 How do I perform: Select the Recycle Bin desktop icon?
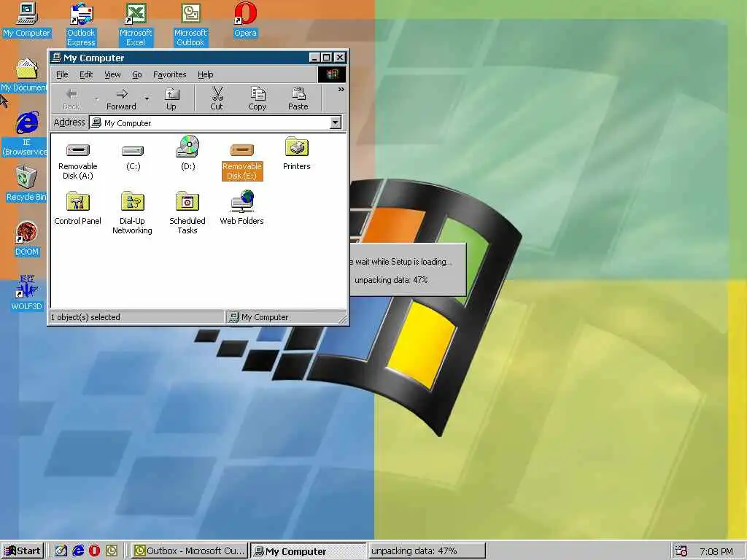click(x=26, y=184)
